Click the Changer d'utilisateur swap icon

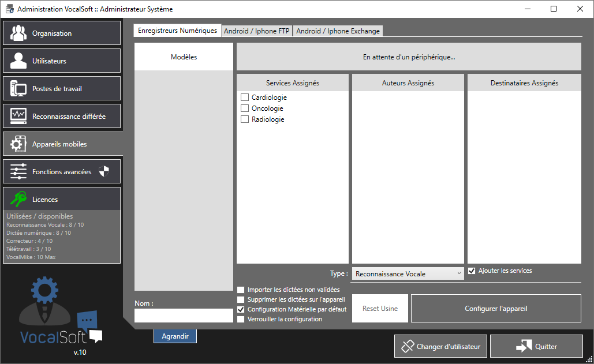point(408,346)
